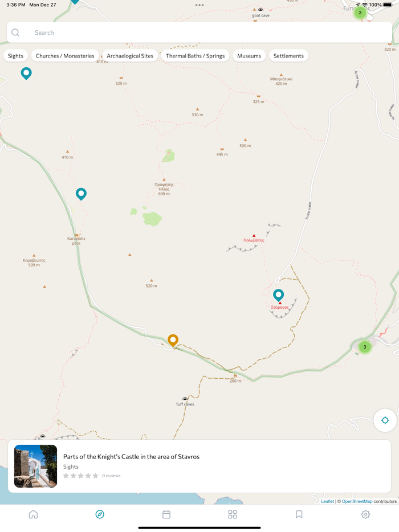Open the Knight's Castle thumbnail
Image resolution: width=399 pixels, height=532 pixels.
click(x=36, y=466)
